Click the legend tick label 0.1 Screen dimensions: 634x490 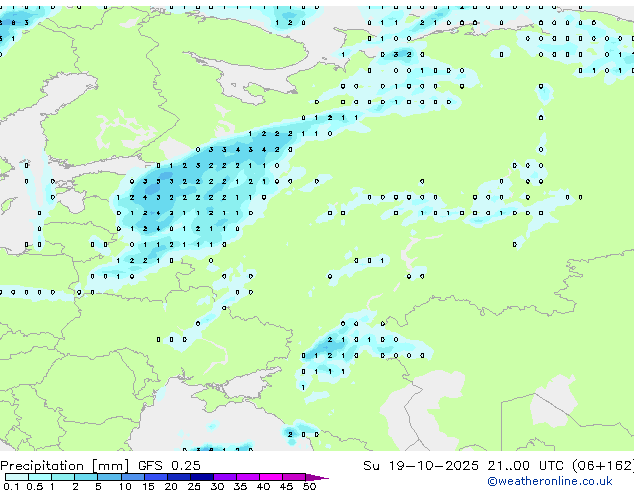(11, 486)
